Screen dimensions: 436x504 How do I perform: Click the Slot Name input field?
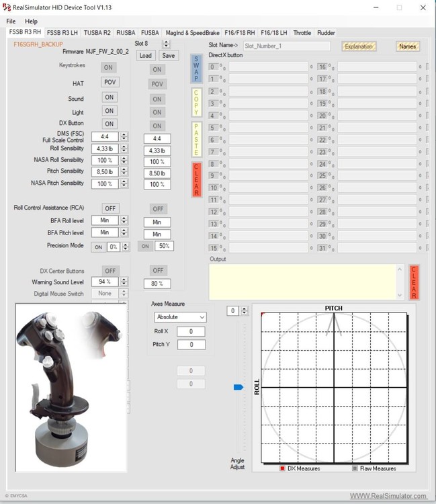click(287, 46)
